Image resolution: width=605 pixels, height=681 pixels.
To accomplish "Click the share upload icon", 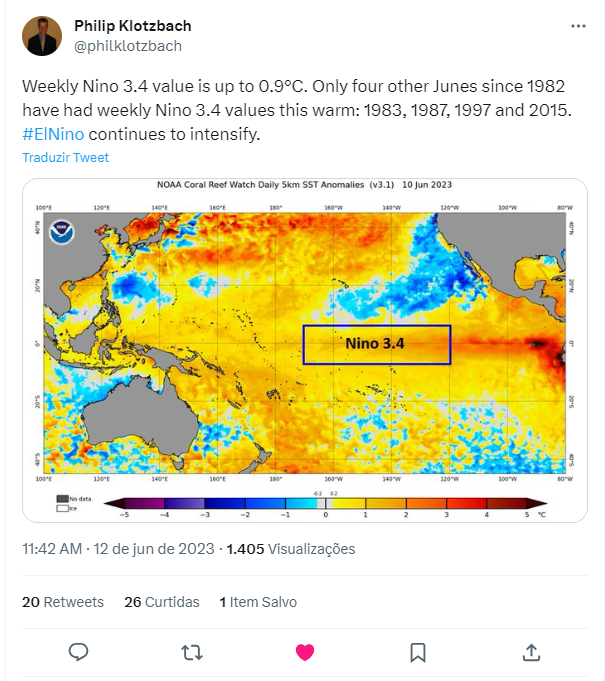I will [531, 652].
